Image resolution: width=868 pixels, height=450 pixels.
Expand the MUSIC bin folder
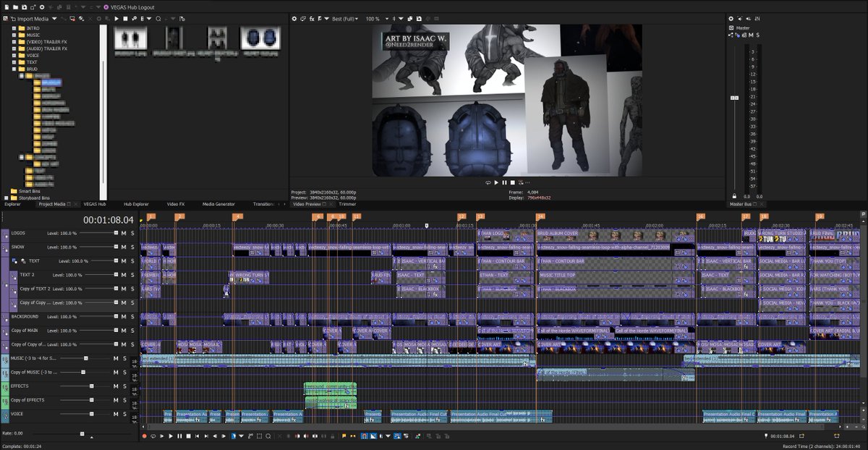pos(14,35)
